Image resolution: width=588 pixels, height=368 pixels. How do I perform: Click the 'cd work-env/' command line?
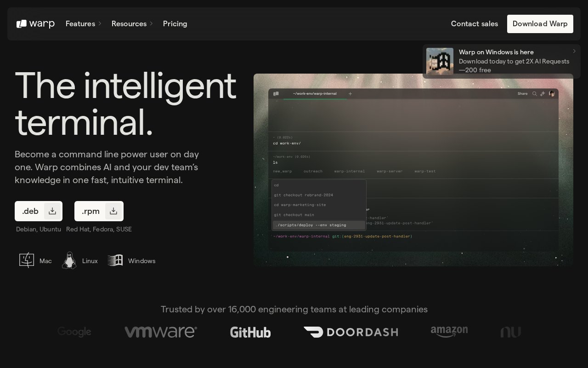coord(287,144)
